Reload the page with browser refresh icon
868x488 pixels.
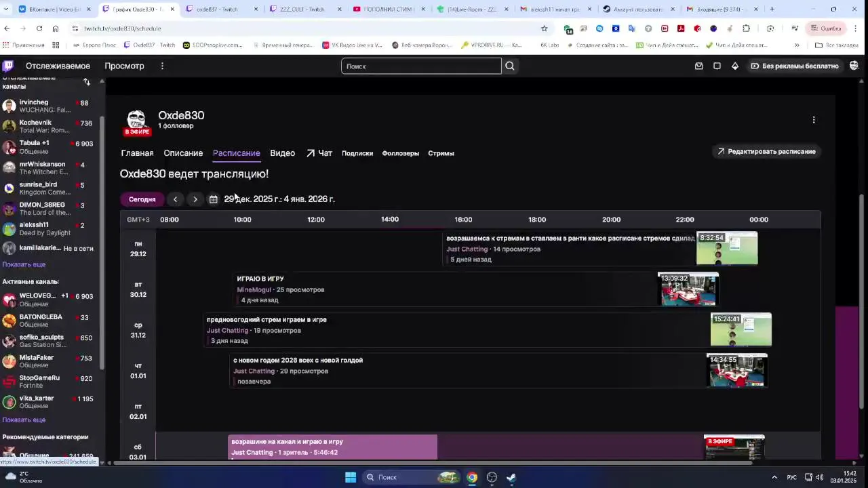(x=39, y=28)
